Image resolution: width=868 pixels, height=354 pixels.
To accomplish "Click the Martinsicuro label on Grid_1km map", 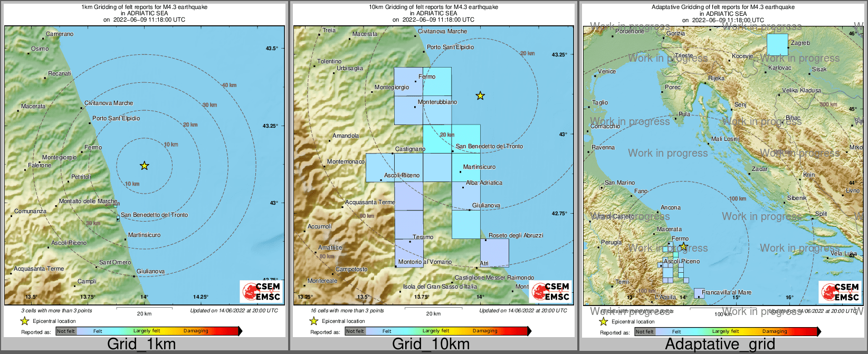I will pyautogui.click(x=144, y=235).
